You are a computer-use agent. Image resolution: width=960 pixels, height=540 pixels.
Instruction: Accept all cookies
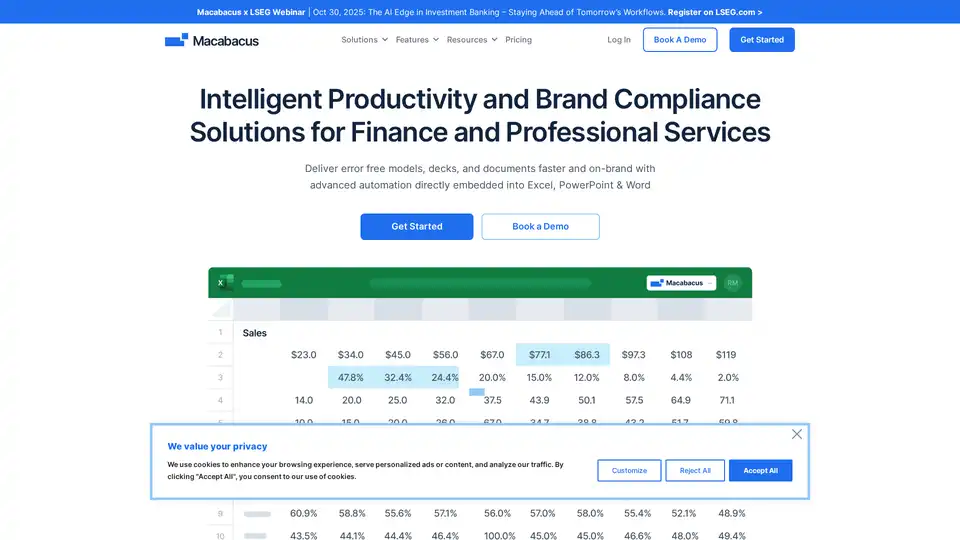tap(760, 470)
